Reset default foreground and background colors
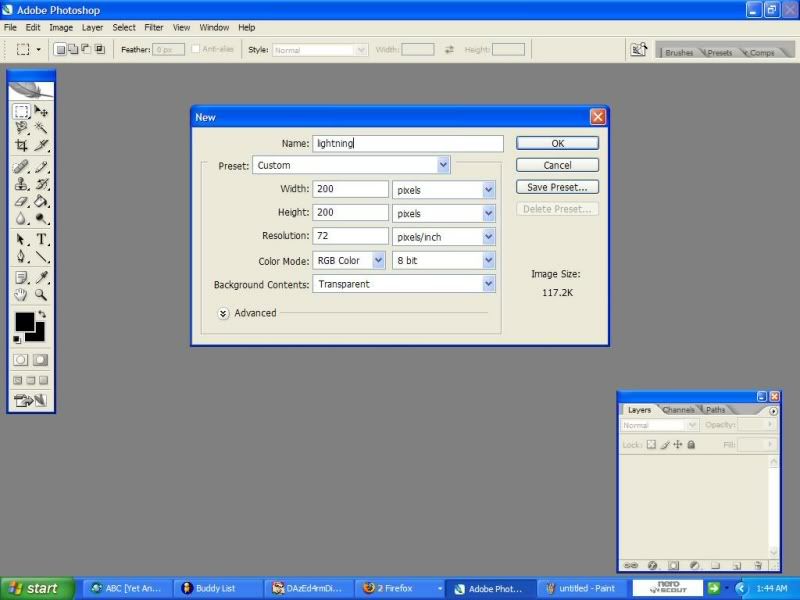The image size is (800, 600). (17, 339)
